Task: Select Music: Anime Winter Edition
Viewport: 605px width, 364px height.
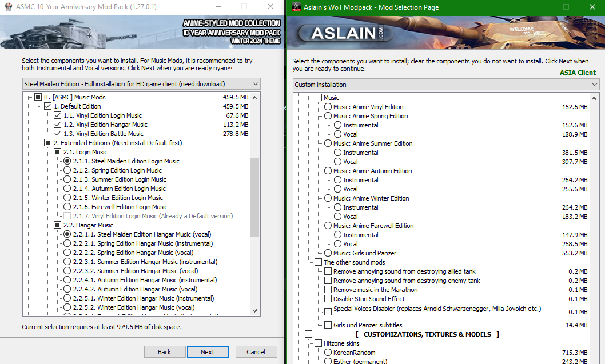Action: (x=328, y=198)
